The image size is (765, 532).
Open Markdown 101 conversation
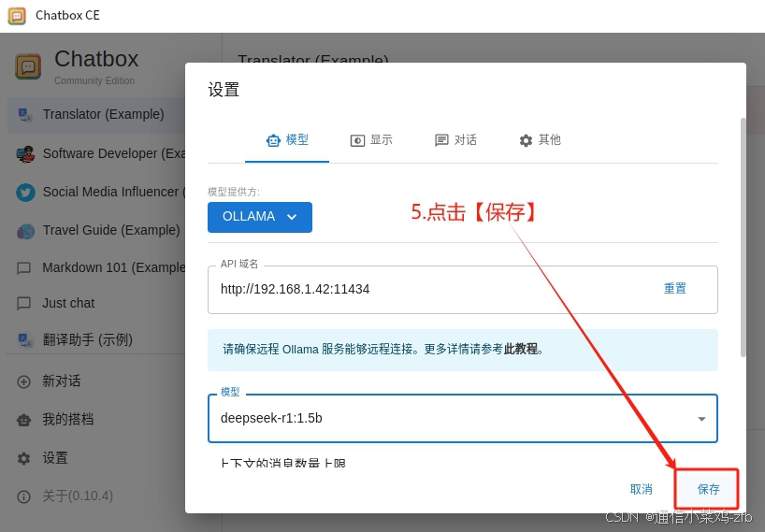coord(96,267)
